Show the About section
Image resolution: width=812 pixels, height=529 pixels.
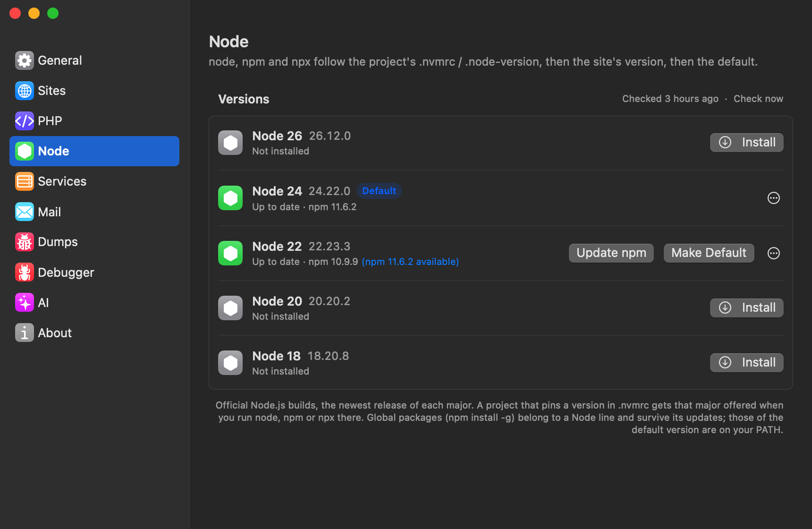click(x=94, y=333)
